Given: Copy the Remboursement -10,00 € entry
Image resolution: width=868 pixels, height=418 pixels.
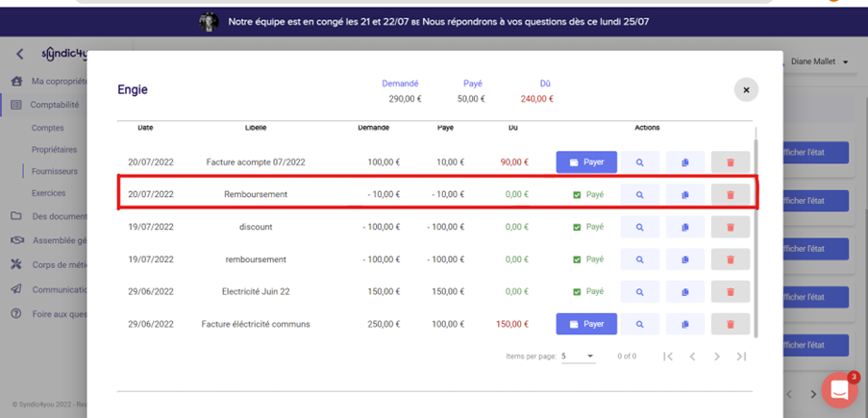Looking at the screenshot, I should tap(684, 194).
